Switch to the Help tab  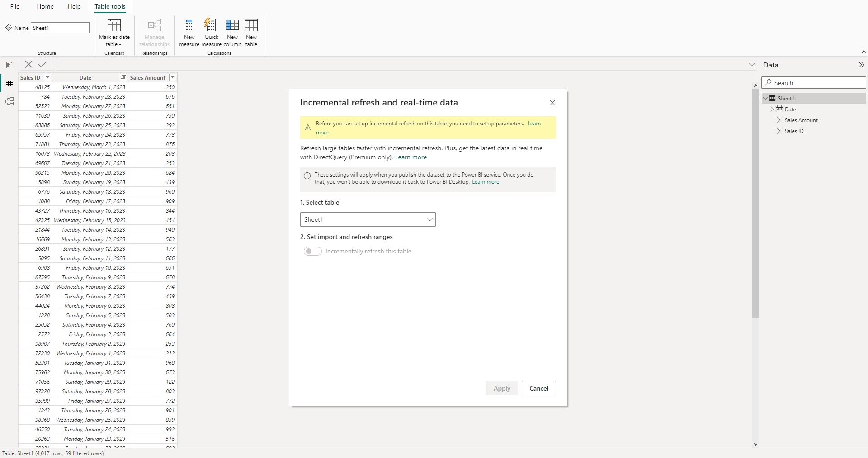[x=74, y=6]
